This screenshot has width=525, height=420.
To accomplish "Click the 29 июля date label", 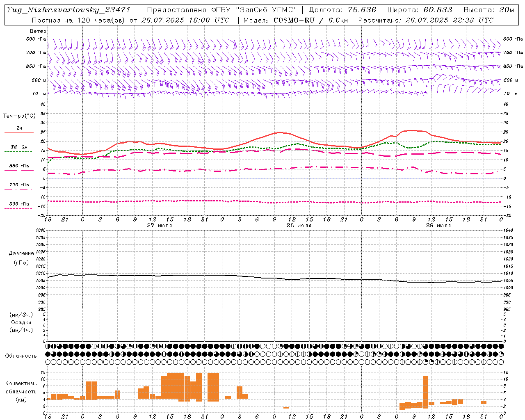I will coord(438,225).
